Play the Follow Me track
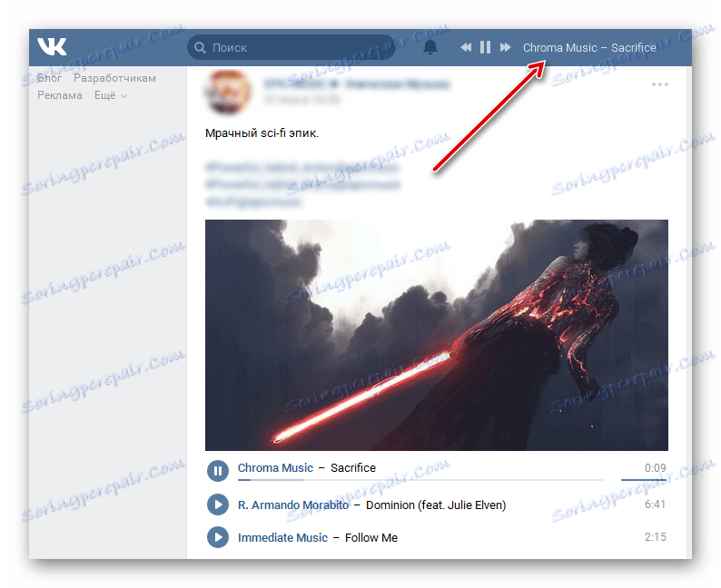 [x=218, y=537]
